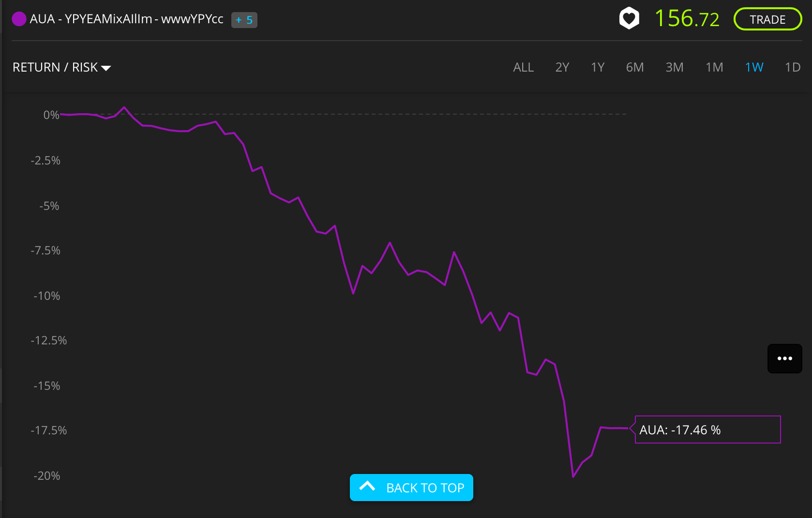Select the 2Y time range
812x518 pixels.
pos(562,67)
